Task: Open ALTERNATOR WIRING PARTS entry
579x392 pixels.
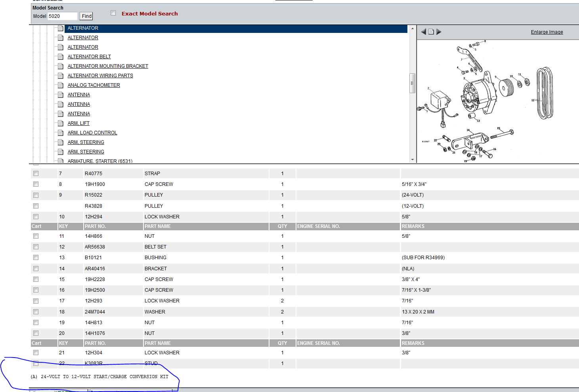Action: (x=100, y=76)
